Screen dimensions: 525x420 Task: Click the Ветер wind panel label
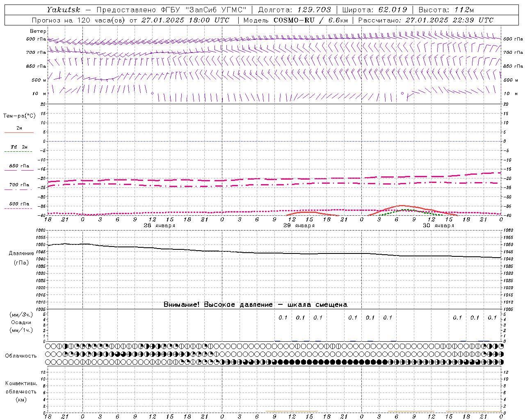tap(38, 31)
